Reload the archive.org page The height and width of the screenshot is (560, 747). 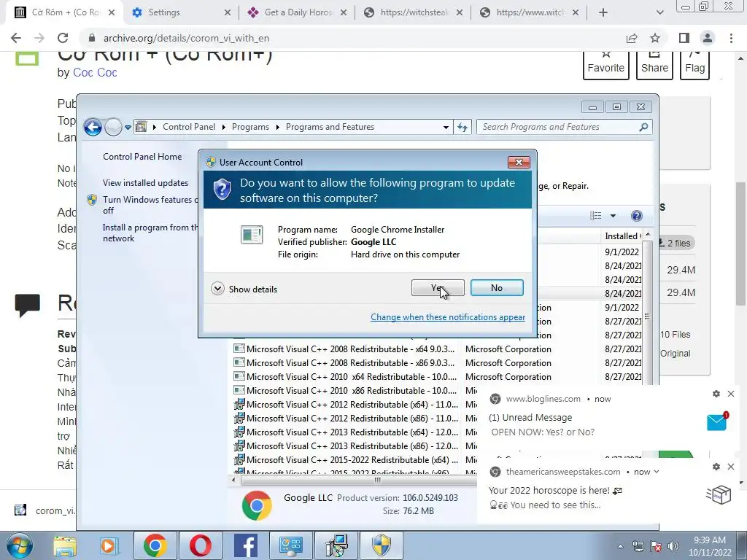click(x=63, y=38)
